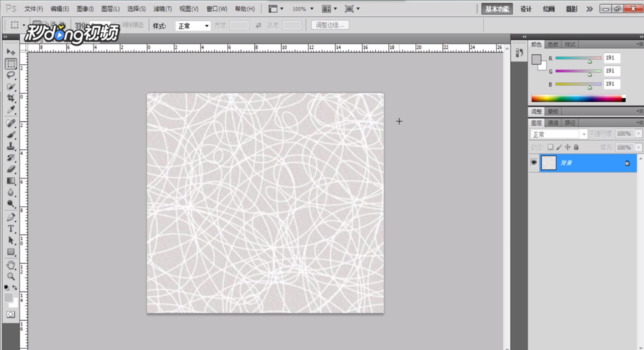Open the Style dropdown showing 正常
Viewport: 644px width, 350px height.
[193, 26]
